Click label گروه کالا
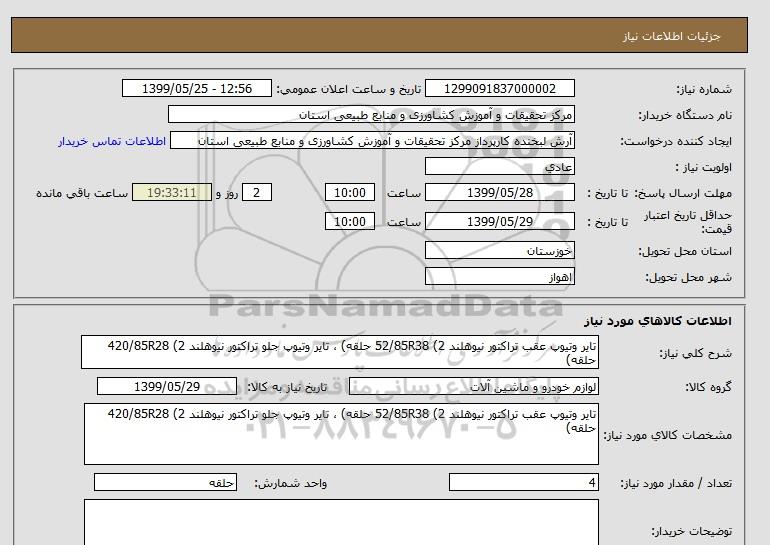The image size is (770, 545). pyautogui.click(x=708, y=387)
